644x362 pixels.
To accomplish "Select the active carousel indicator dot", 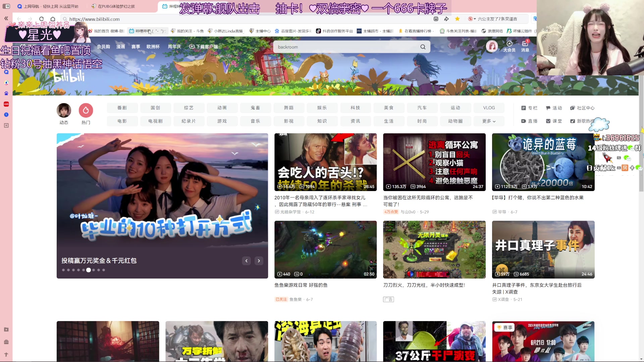I will pos(89,270).
